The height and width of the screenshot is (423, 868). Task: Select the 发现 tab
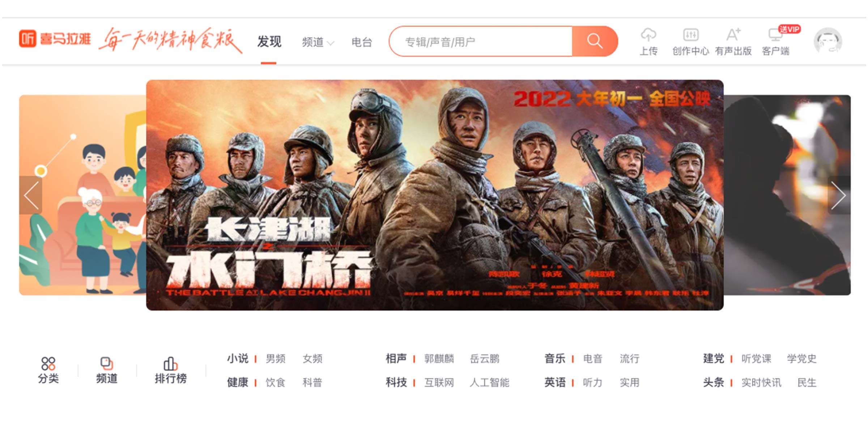[269, 42]
